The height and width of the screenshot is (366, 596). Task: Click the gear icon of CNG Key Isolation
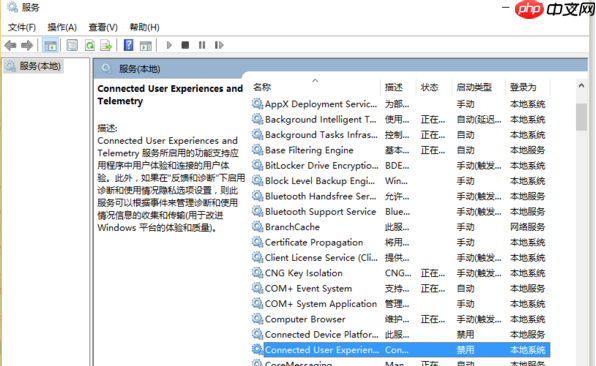[257, 273]
